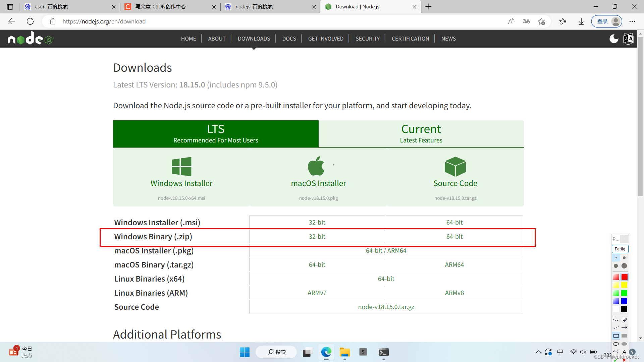Click the Windows Installer logo icon
644x362 pixels.
pyautogui.click(x=181, y=167)
